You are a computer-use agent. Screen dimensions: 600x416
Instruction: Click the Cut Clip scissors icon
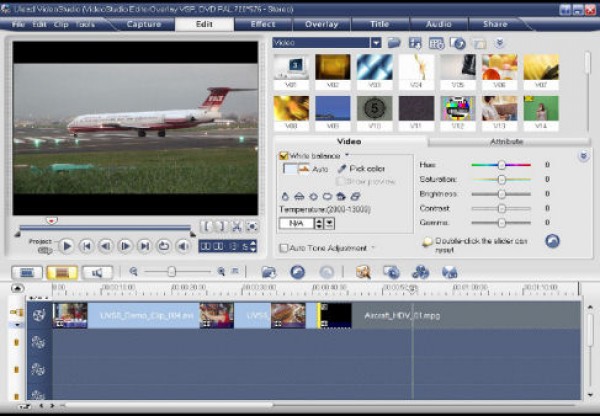[236, 227]
